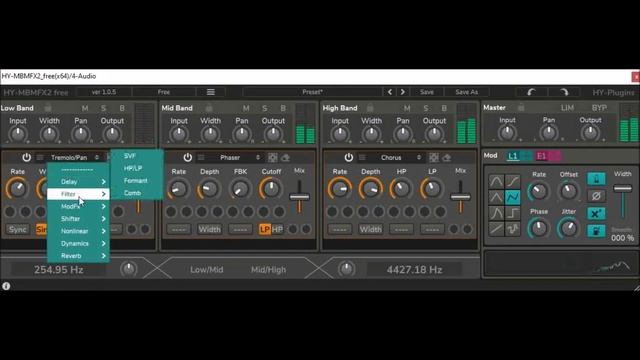Go to the next preset arrow
This screenshot has height=360, width=640.
coord(403,92)
